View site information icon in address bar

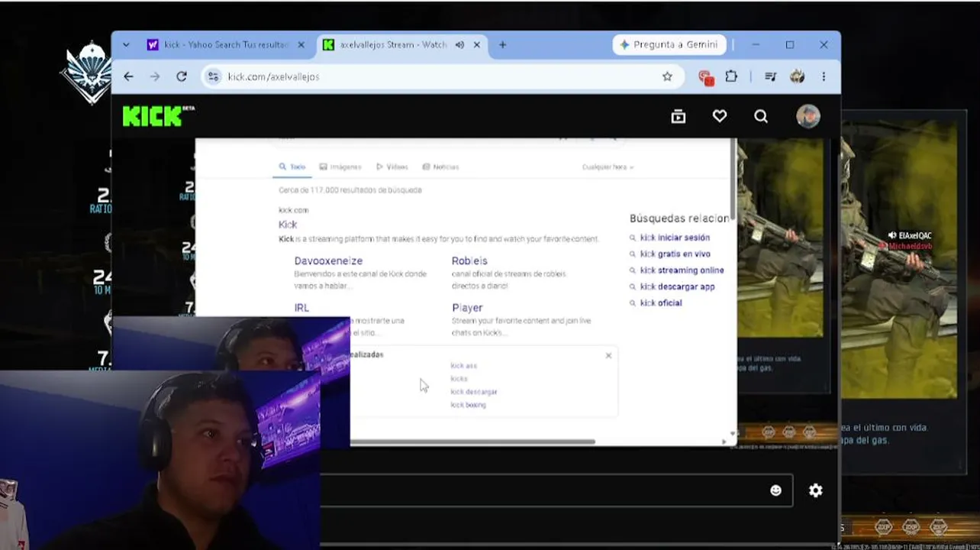(213, 76)
